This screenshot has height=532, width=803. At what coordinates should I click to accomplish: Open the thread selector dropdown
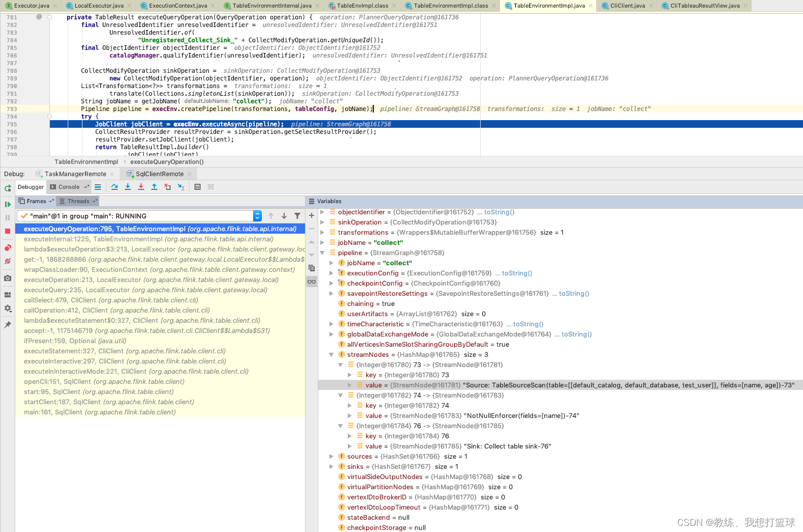coord(257,216)
